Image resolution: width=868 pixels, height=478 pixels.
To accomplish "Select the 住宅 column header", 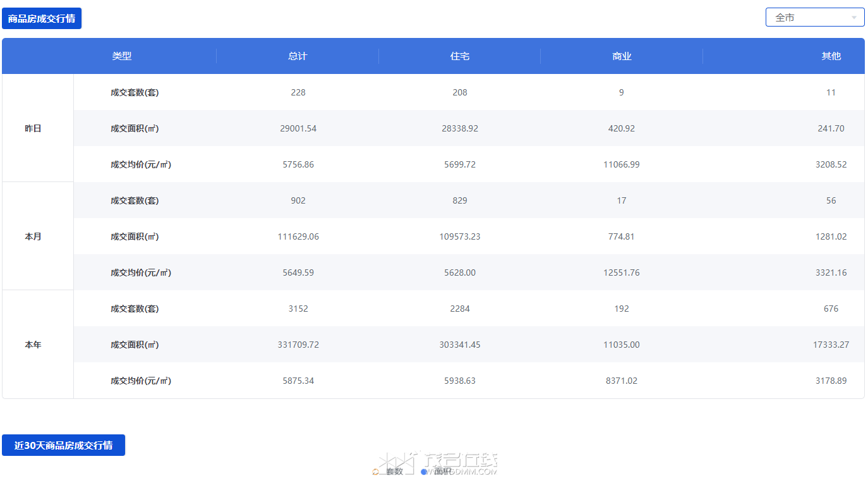I will click(x=460, y=56).
